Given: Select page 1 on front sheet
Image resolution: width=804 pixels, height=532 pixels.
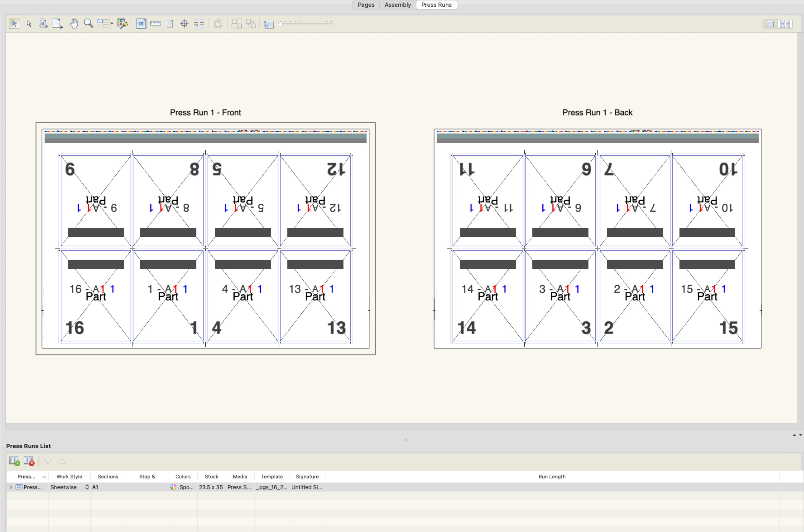Looking at the screenshot, I should tap(168, 296).
